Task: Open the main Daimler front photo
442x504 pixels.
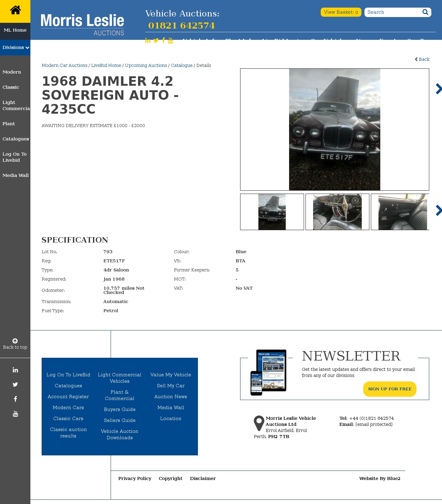Action: [x=334, y=129]
